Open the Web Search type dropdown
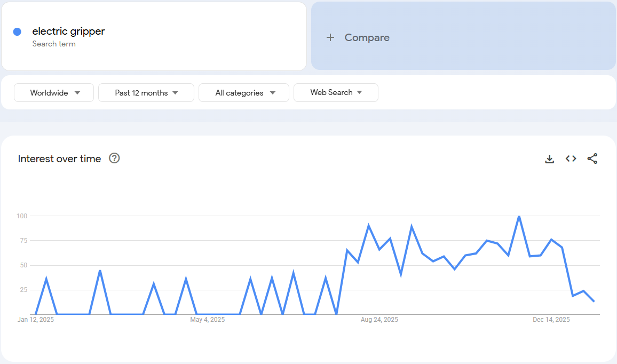Viewport: 617px width, 364px height. tap(336, 92)
